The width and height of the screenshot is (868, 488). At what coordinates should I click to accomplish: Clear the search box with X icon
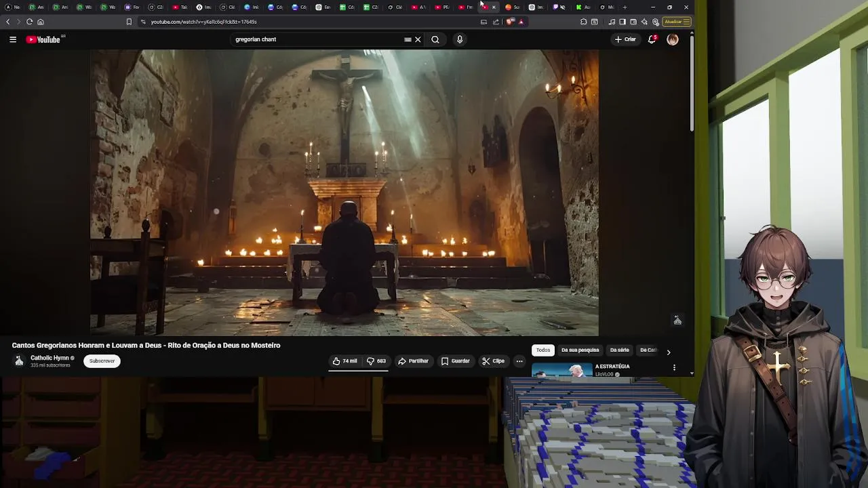(418, 39)
